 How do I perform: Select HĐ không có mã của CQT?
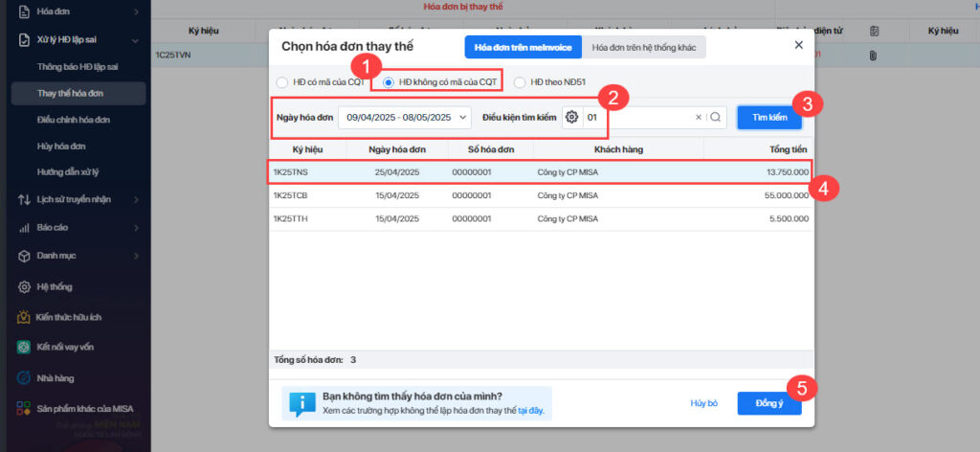(389, 82)
